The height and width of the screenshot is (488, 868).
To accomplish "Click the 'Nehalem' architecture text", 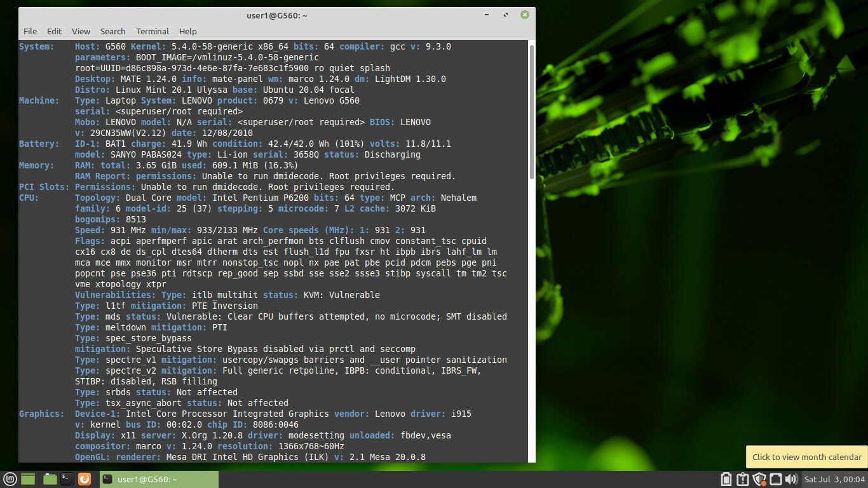I will 459,198.
